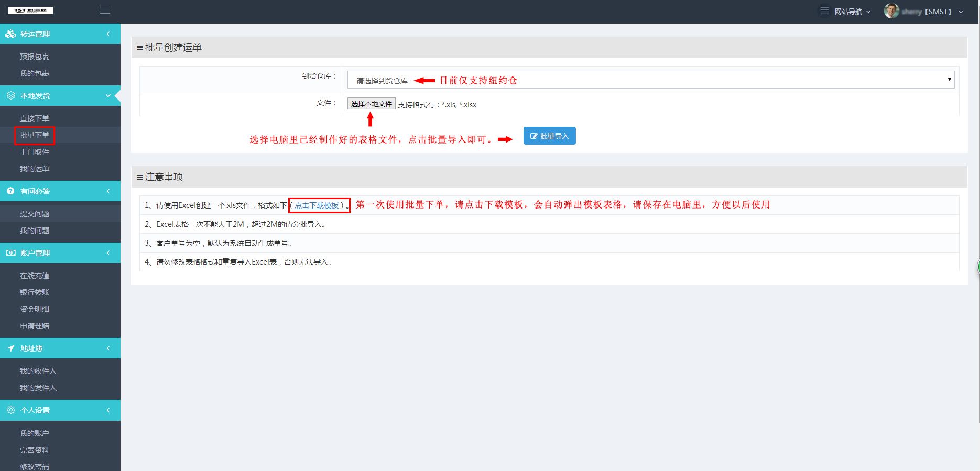Screen dimensions: 980x471
Task: Open the 网站导航 dropdown menu
Action: tap(845, 12)
